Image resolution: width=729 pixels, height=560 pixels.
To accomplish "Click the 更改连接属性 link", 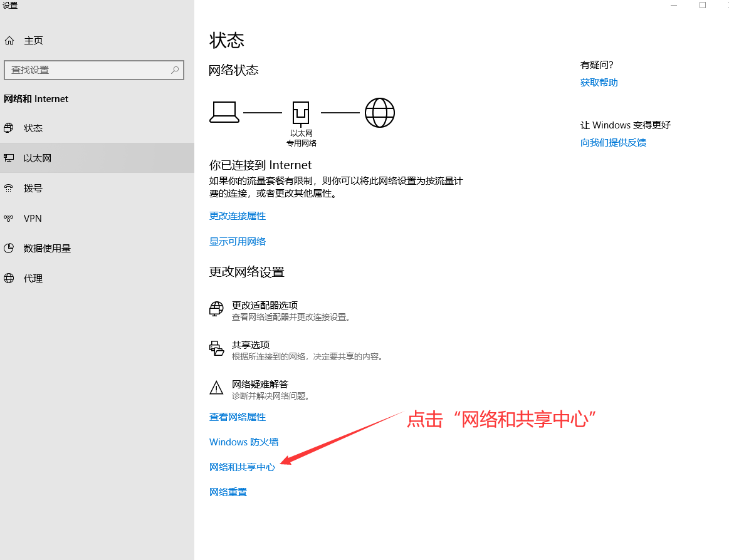I will tap(238, 216).
